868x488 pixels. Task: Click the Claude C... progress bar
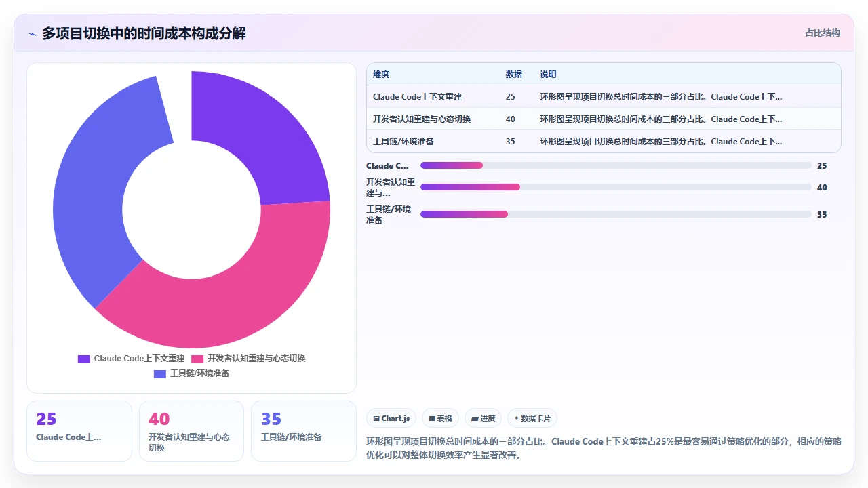(616, 165)
